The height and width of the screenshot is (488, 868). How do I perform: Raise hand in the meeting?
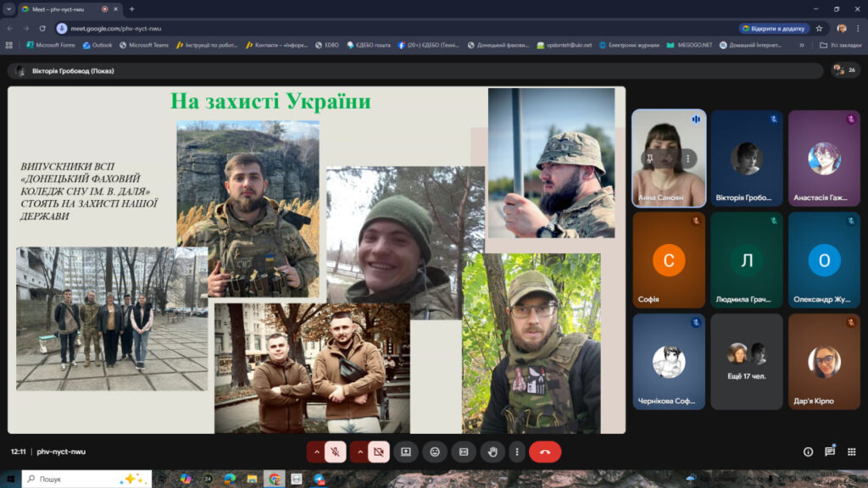(x=492, y=452)
